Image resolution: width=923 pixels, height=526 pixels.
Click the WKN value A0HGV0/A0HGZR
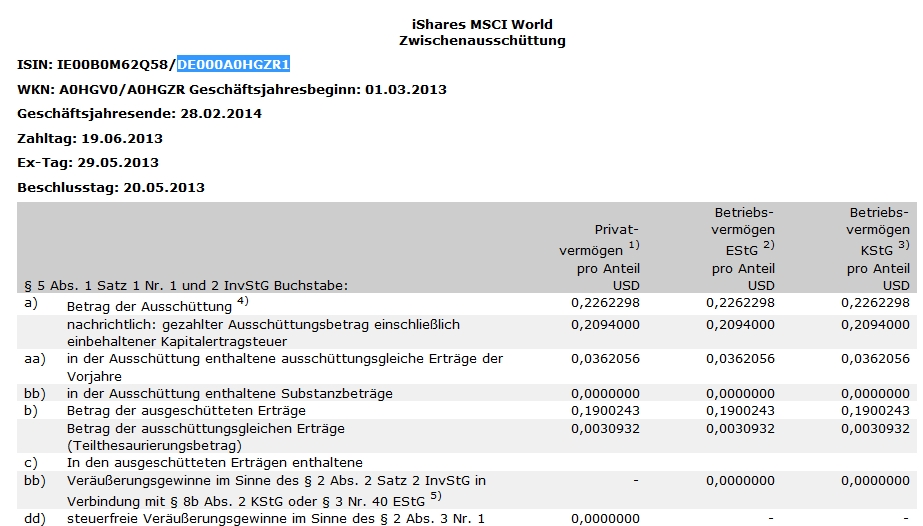tap(122, 90)
